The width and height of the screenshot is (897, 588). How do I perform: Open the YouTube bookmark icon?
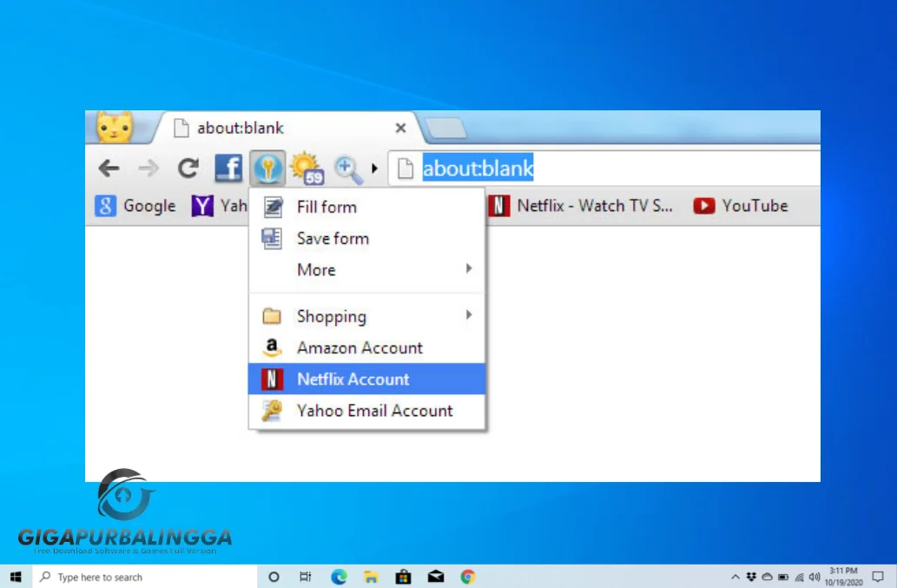click(x=704, y=206)
